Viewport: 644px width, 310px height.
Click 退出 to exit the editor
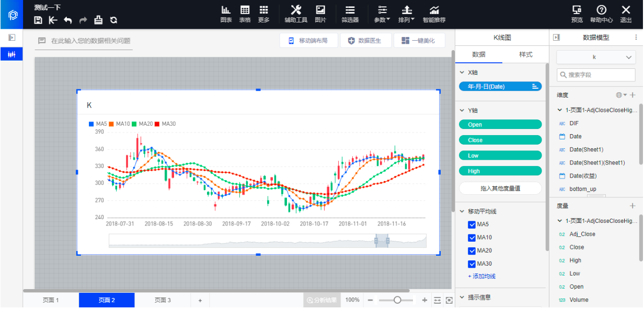coord(626,14)
